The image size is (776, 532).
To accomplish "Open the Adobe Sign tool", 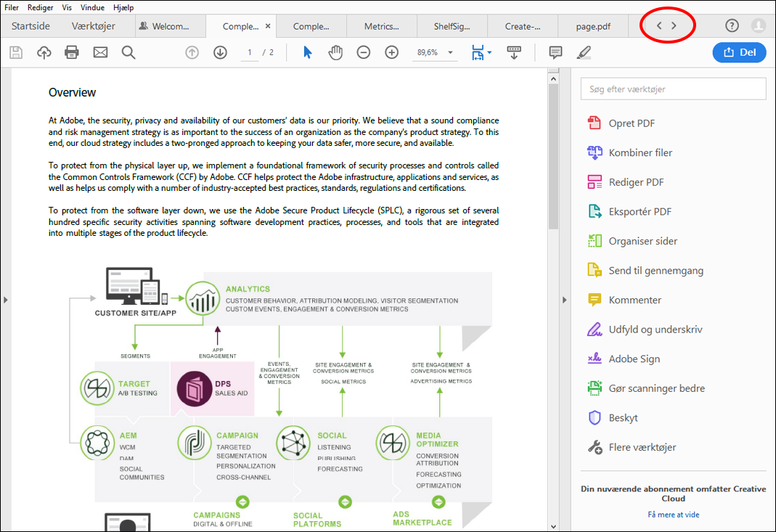I will point(624,359).
